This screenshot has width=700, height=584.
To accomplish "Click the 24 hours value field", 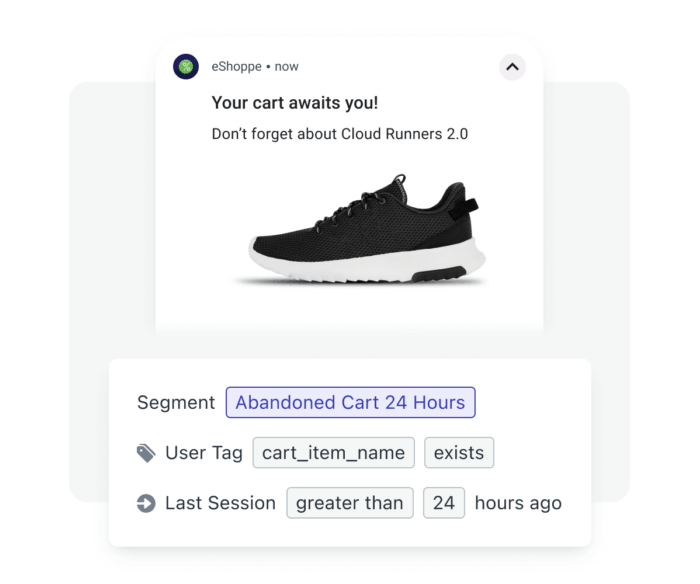I will tap(444, 503).
